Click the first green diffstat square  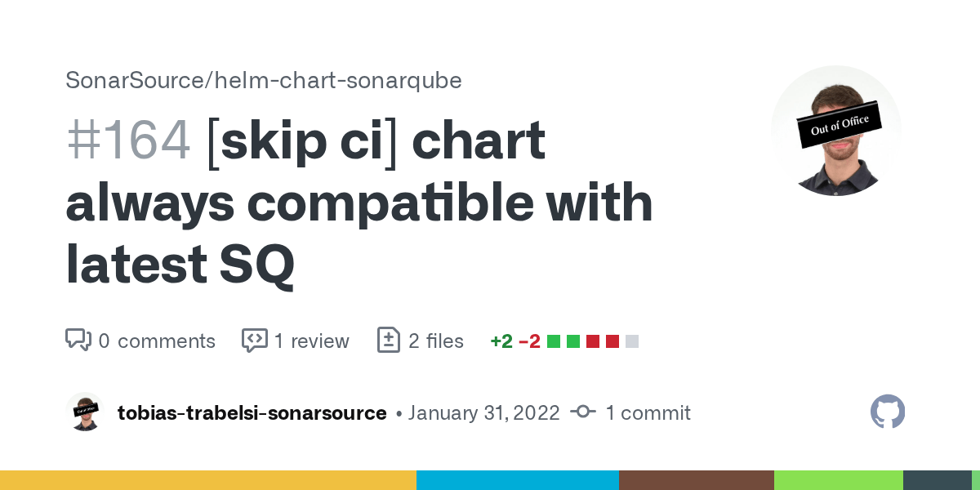[554, 341]
